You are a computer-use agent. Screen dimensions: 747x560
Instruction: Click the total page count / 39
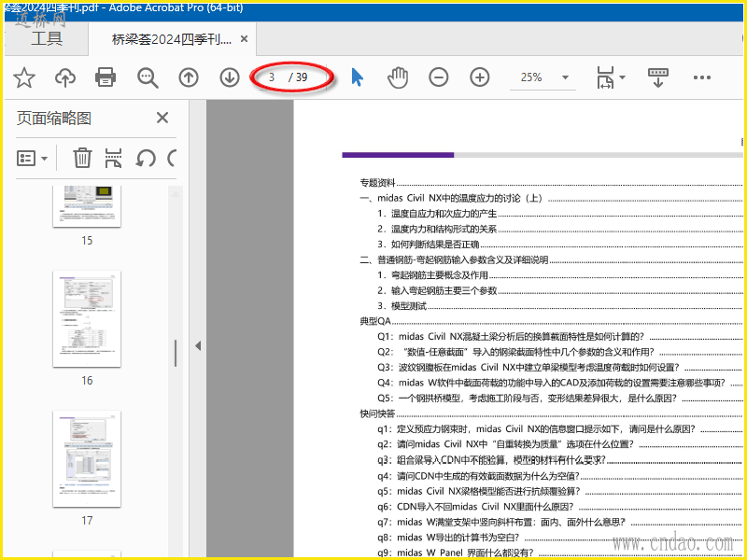tap(298, 77)
